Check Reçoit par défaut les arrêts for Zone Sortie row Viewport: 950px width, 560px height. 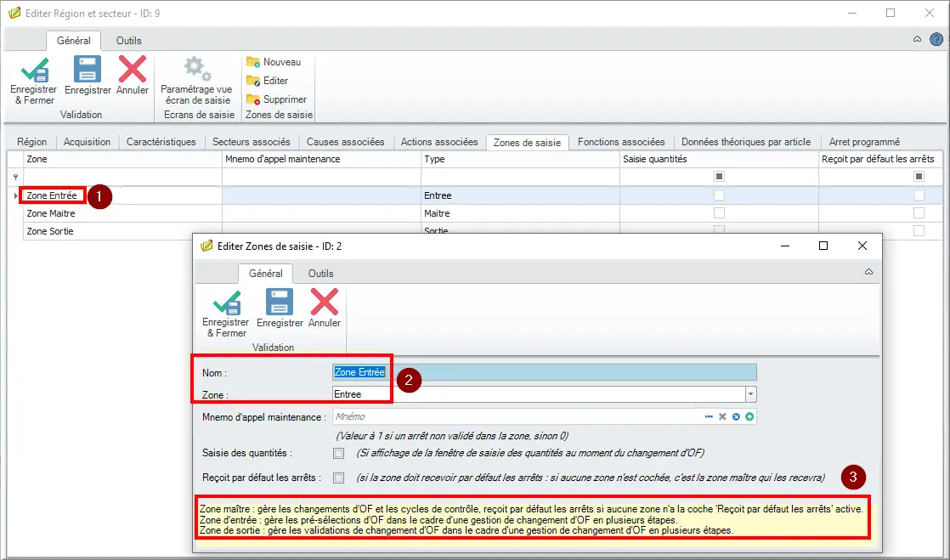[x=919, y=230]
